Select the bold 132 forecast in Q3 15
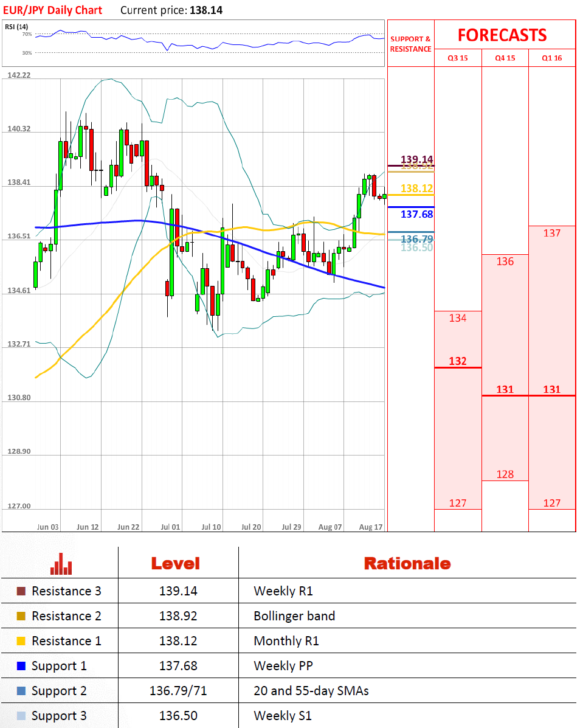 tap(457, 361)
